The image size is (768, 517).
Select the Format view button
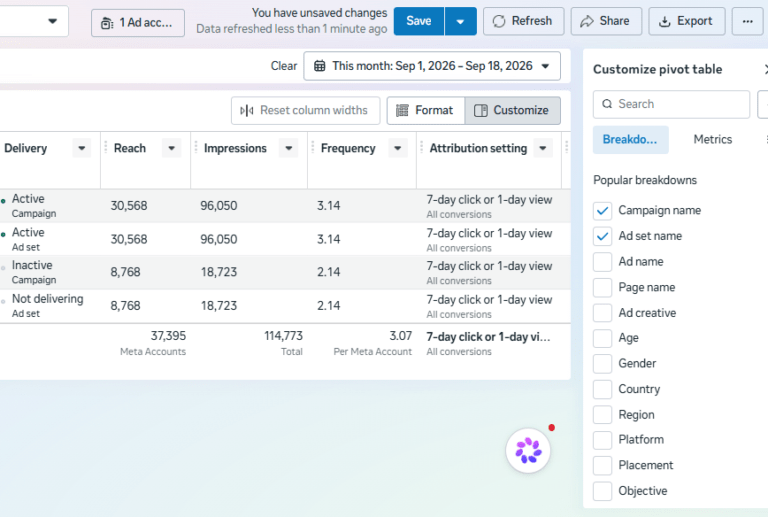tap(426, 111)
